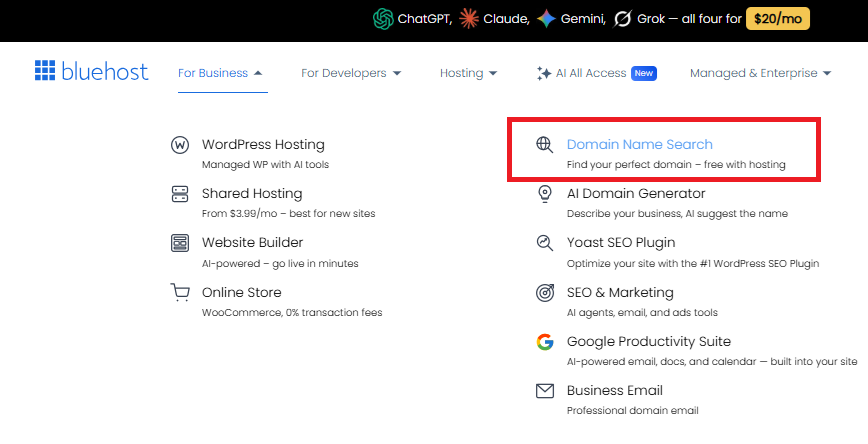The height and width of the screenshot is (444, 868).
Task: Click the Online Store cart icon
Action: pyautogui.click(x=180, y=292)
